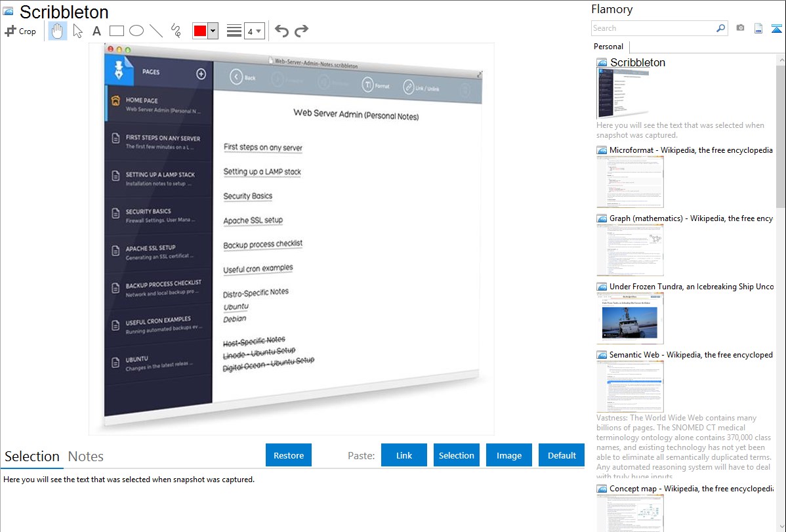The height and width of the screenshot is (532, 786).
Task: Click the Format icon in Scribbleton screenshot
Action: click(368, 85)
